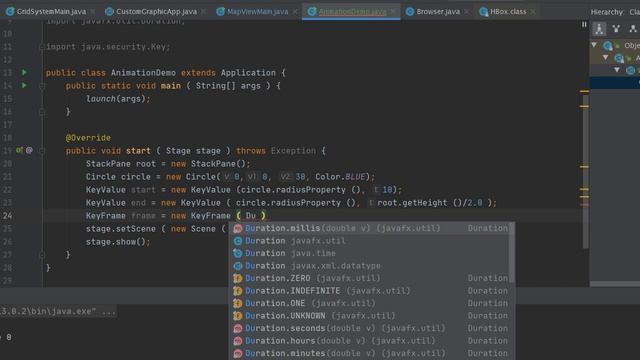Screen dimensions: 640x360
Task: Click the Browser.java tab's class icon
Action: pyautogui.click(x=410, y=12)
